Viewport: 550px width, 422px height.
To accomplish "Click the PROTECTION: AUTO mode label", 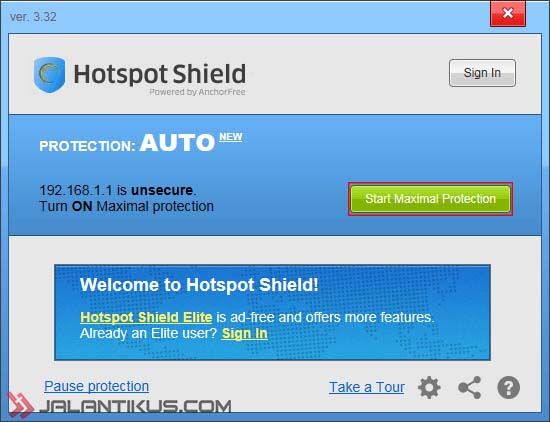I will [x=127, y=143].
